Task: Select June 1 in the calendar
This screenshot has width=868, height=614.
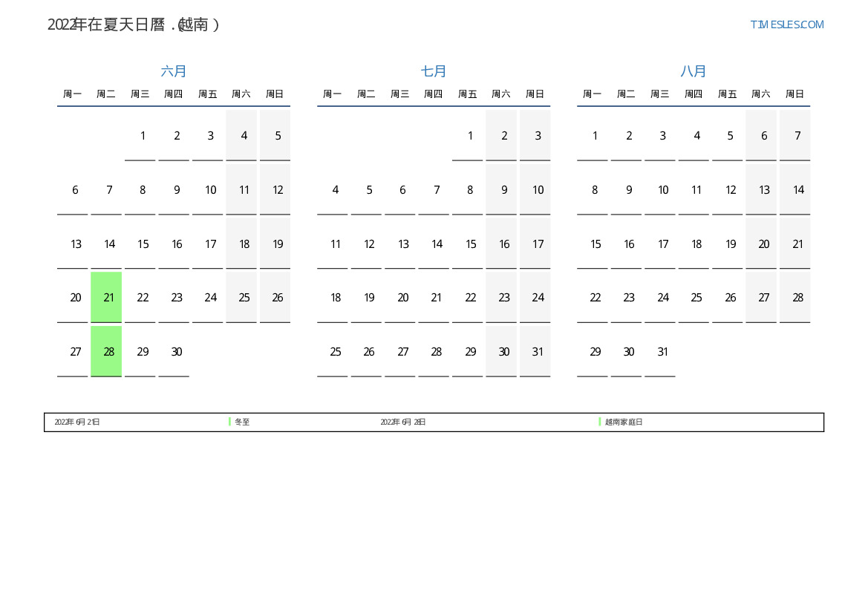Action: [140, 136]
